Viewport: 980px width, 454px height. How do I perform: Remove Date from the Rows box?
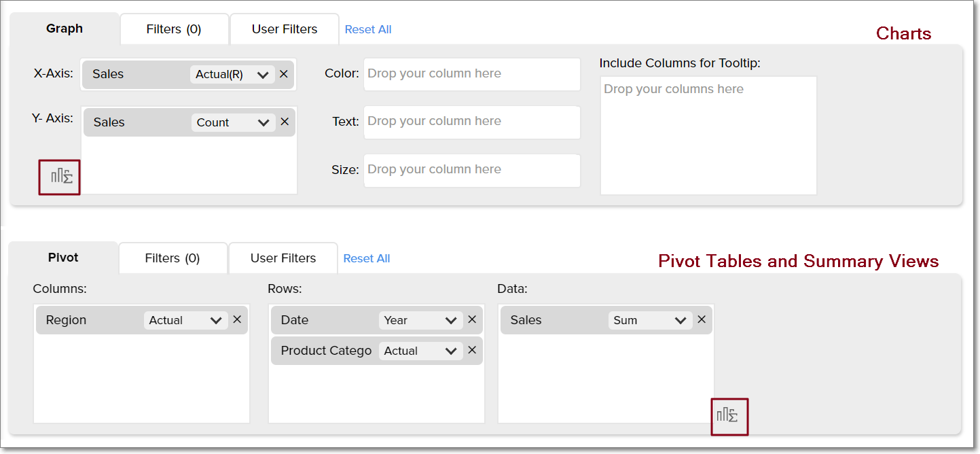[x=472, y=319]
